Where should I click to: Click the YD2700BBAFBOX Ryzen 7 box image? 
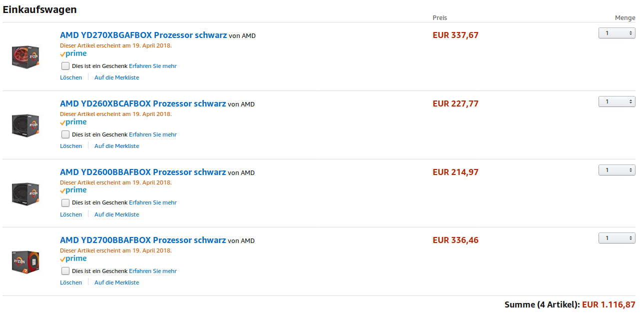[x=25, y=261]
